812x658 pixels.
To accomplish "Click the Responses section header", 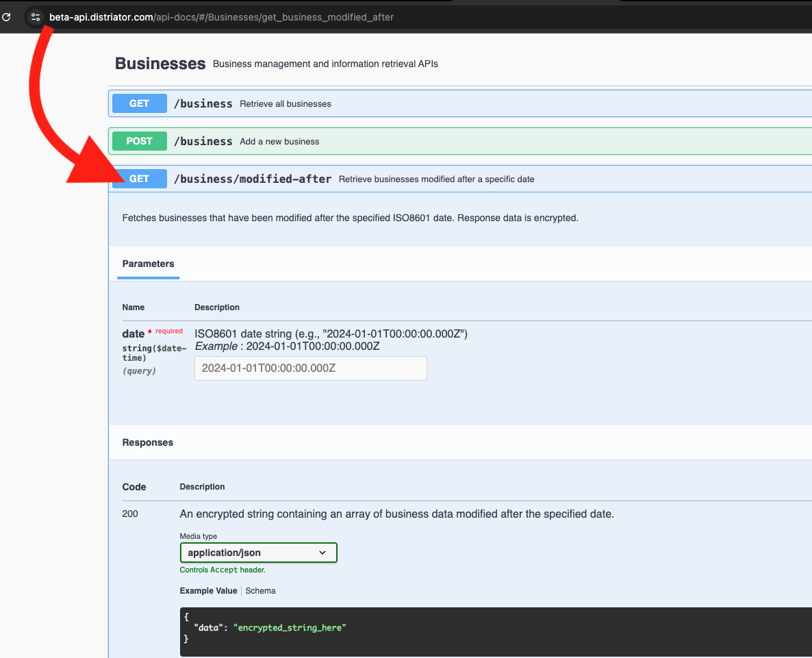I will pos(148,442).
